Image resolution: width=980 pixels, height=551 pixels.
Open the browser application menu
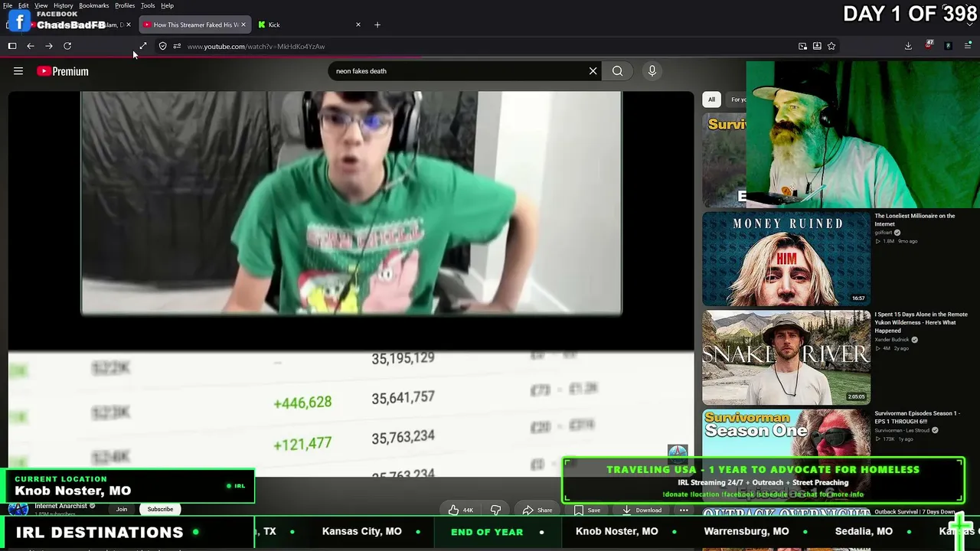[968, 46]
